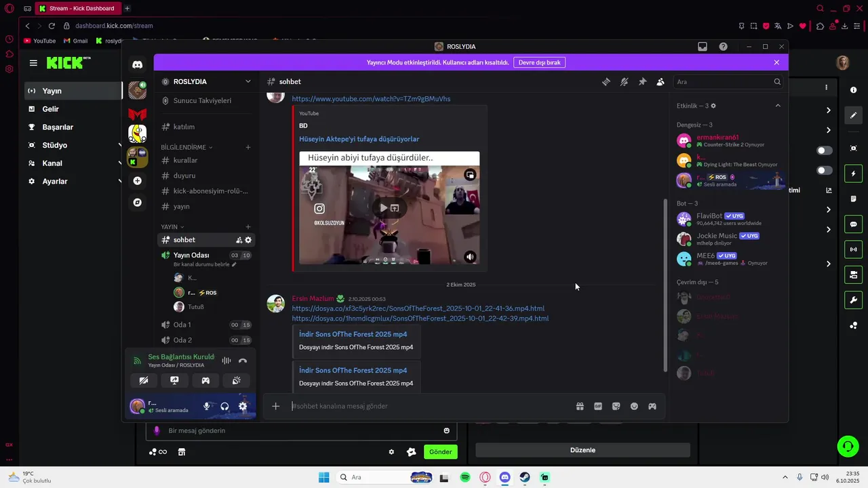Open Discord user settings gear

tap(243, 406)
